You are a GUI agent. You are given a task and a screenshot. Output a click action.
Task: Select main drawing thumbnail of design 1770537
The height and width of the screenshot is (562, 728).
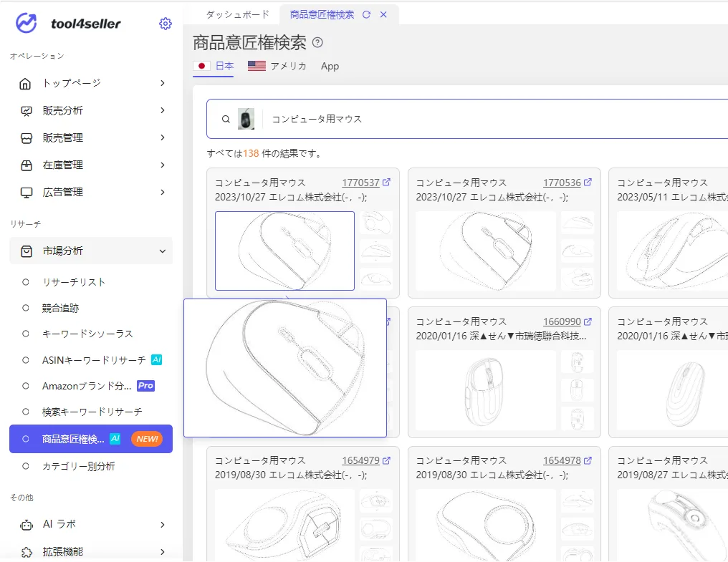pos(284,251)
